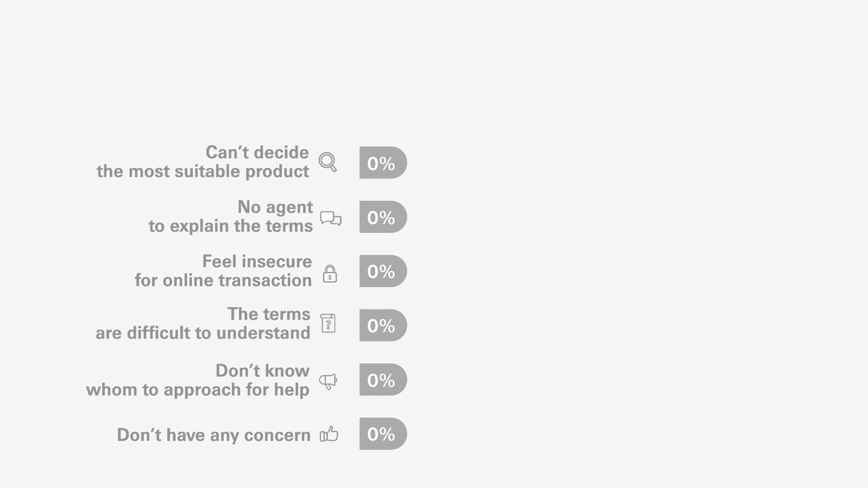This screenshot has height=488, width=868.
Task: Click the chat bubbles agent icon
Action: tap(331, 218)
